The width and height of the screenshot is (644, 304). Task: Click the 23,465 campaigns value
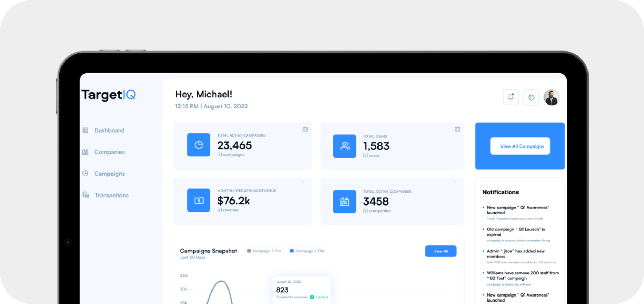[x=234, y=145]
